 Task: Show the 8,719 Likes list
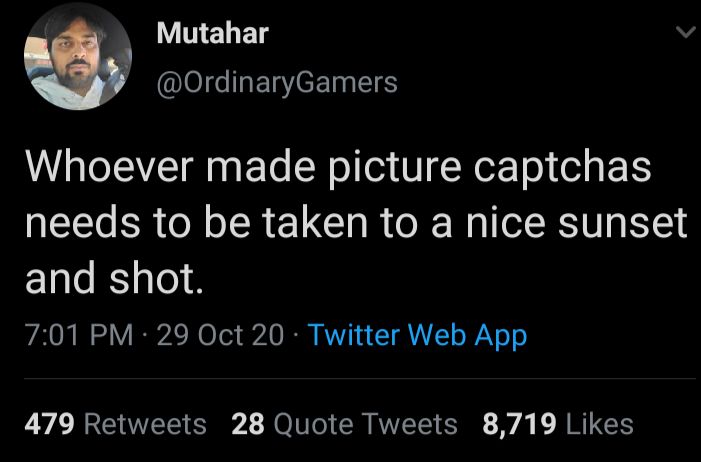(x=558, y=424)
